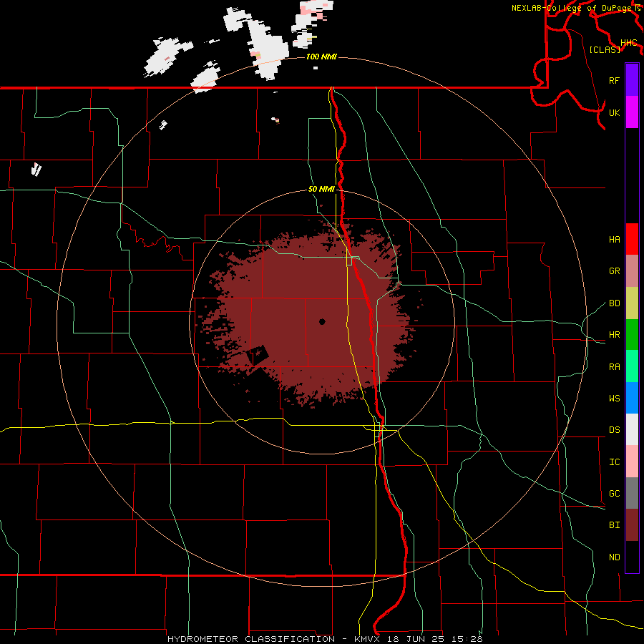Viewport: 644px width, 644px height.
Task: Click the WS legend label
Action: pyautogui.click(x=614, y=399)
